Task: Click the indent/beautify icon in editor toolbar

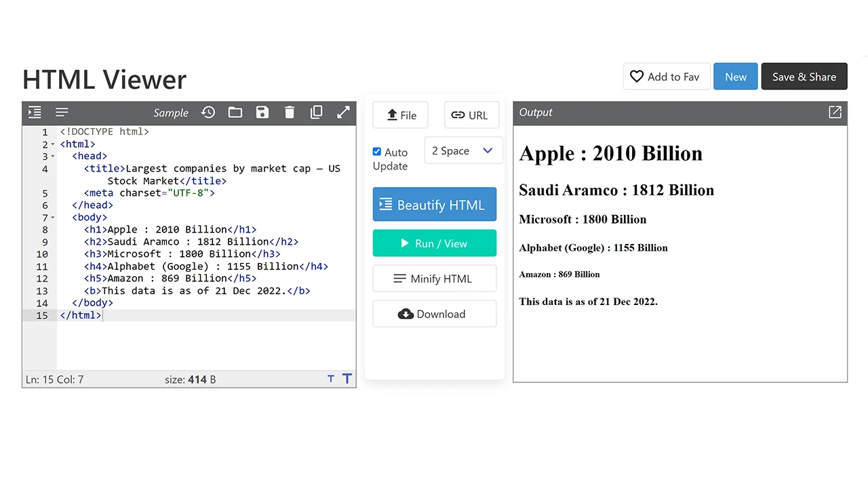Action: tap(35, 113)
